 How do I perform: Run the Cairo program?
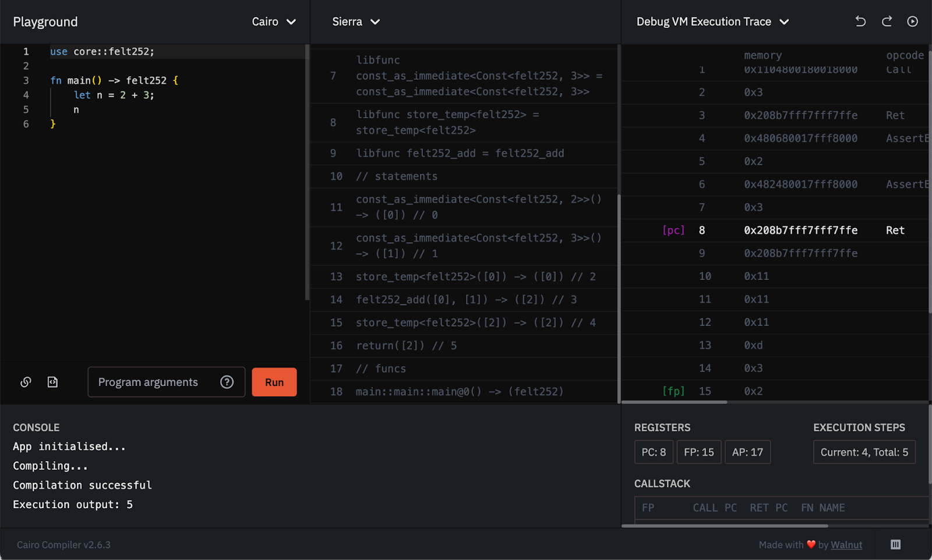click(x=274, y=382)
